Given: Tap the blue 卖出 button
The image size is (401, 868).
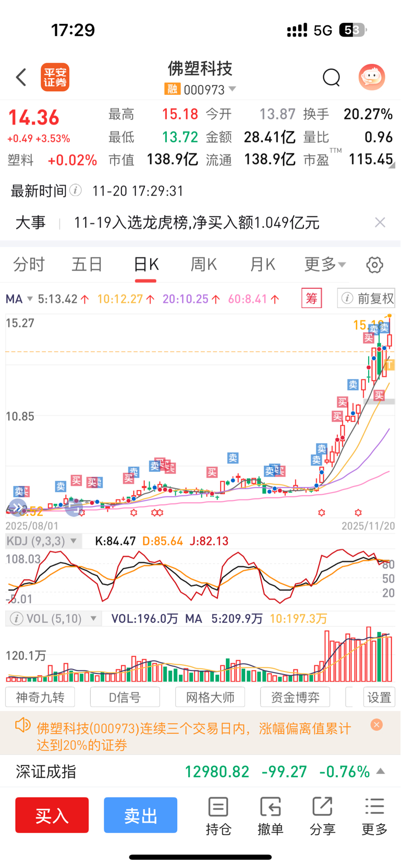Looking at the screenshot, I should [140, 815].
